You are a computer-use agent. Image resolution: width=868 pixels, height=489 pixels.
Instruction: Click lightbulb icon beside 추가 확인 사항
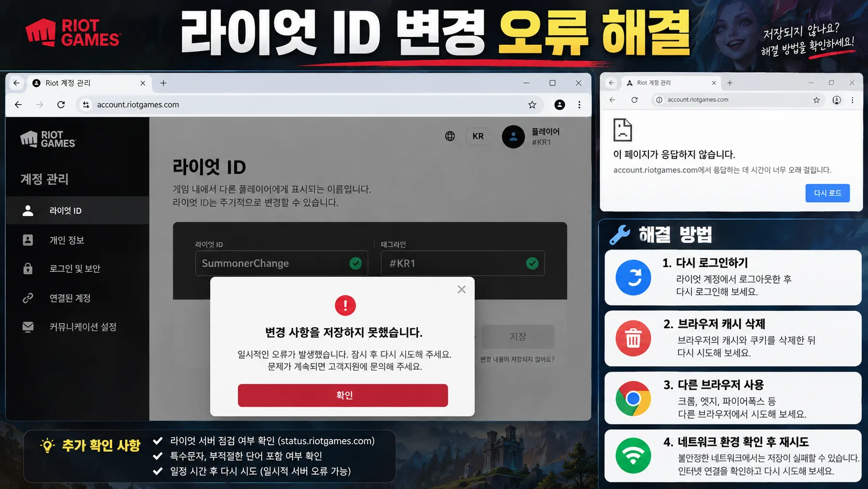tap(47, 445)
